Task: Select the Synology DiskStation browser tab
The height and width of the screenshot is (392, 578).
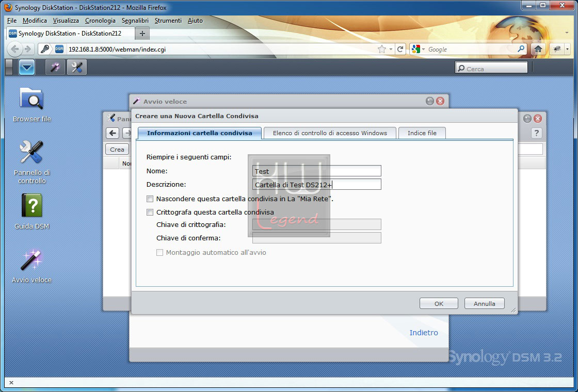Action: pos(70,33)
